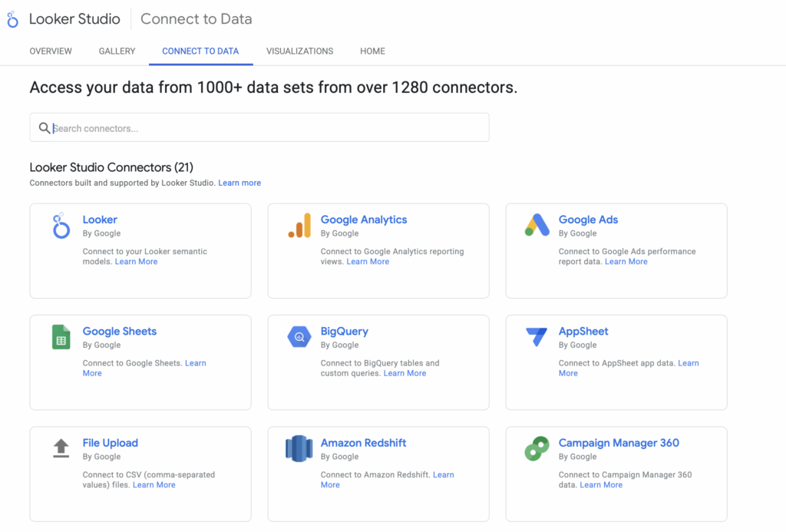Click the File Upload arrow icon
Viewport: 786px width, 532px height.
coord(61,448)
